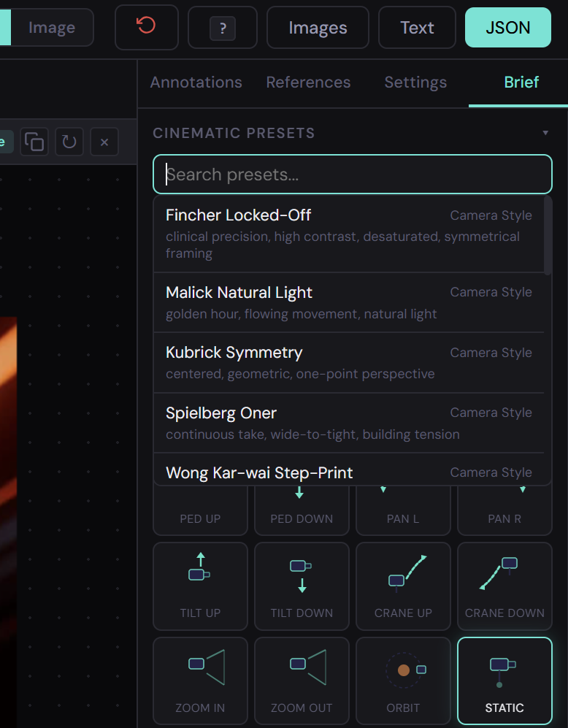Open the Brief tab
The width and height of the screenshot is (568, 728).
click(521, 83)
